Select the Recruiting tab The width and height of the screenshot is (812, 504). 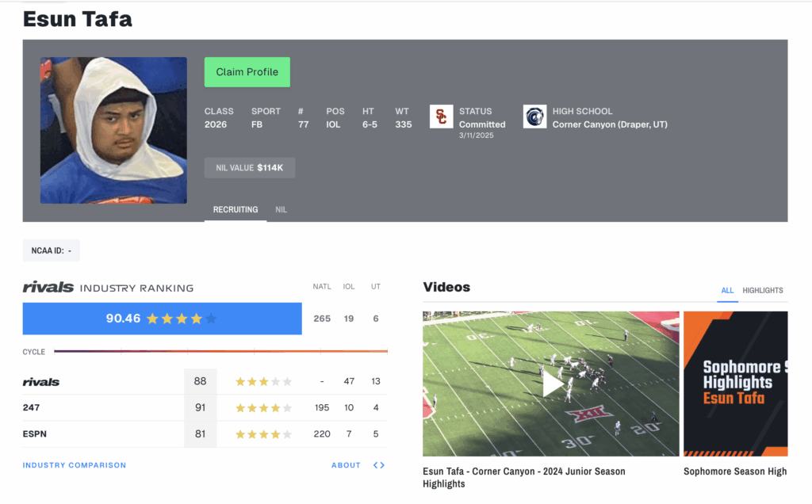pyautogui.click(x=236, y=209)
